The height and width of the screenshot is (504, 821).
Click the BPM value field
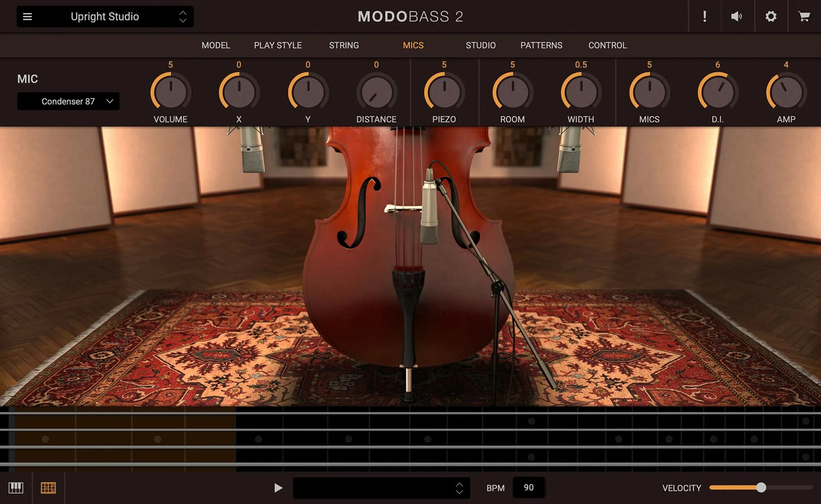[529, 488]
